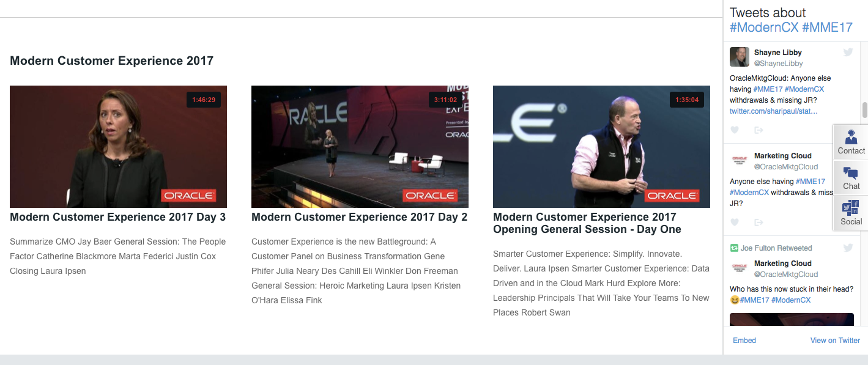Open the #MME17 hashtag in widget header

coord(827,28)
